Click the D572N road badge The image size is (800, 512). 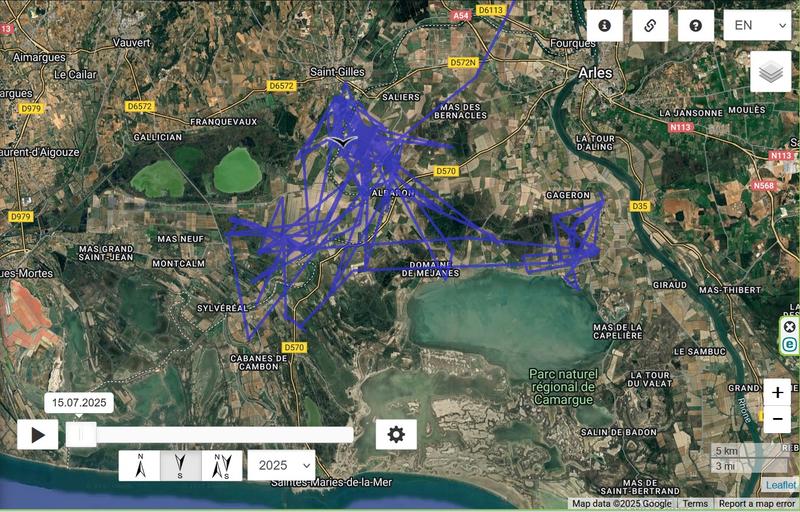463,62
